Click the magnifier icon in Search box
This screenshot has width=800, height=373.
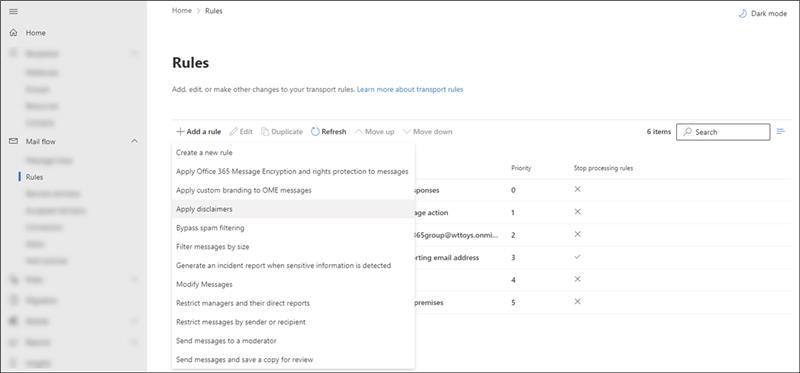click(x=687, y=132)
